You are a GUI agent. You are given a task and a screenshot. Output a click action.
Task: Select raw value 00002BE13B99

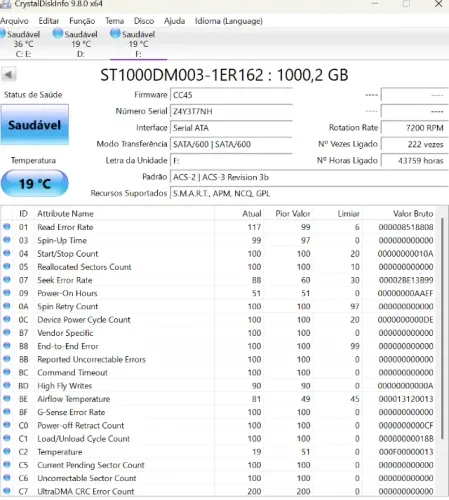click(x=406, y=280)
